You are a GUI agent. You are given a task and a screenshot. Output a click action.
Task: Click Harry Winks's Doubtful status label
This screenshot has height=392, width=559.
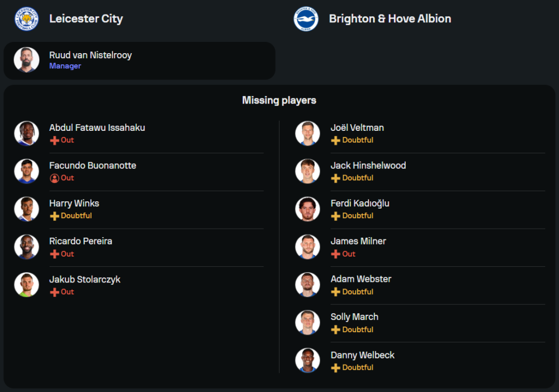76,216
